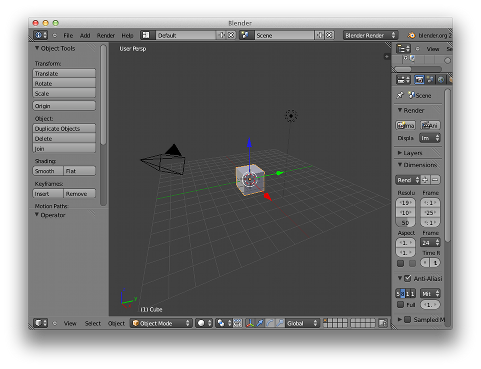Click the tool shelf vertical scrollbar

point(103,95)
